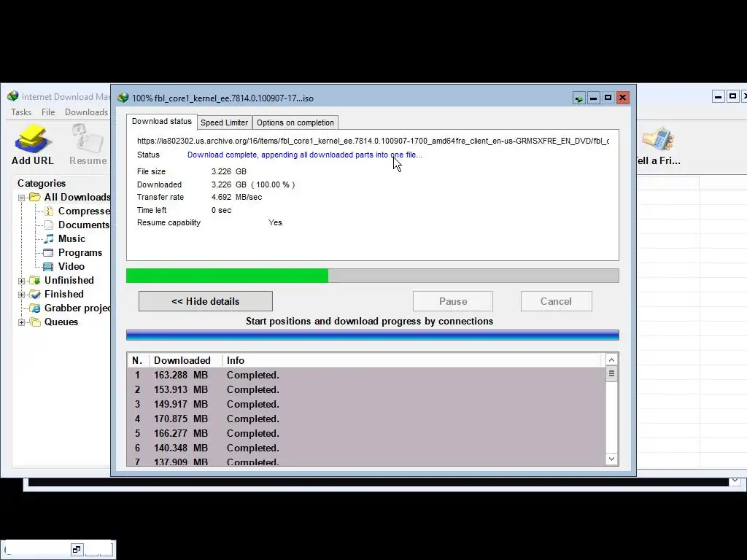
Task: Click the Categories panel heading
Action: [x=42, y=183]
